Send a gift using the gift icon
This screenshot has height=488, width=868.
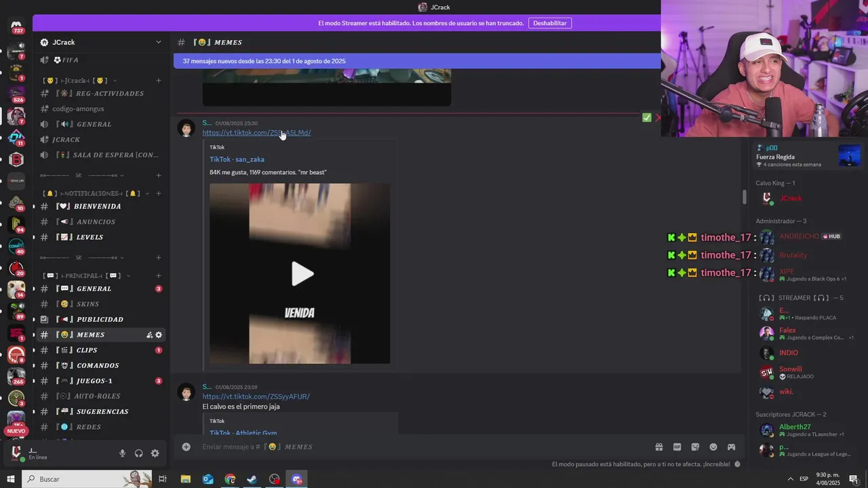[x=658, y=447]
